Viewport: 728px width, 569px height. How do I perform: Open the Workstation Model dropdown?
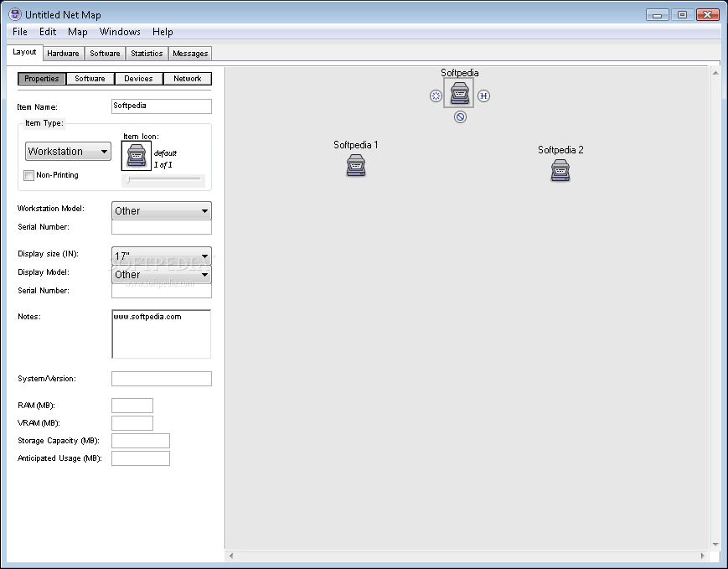coord(162,211)
